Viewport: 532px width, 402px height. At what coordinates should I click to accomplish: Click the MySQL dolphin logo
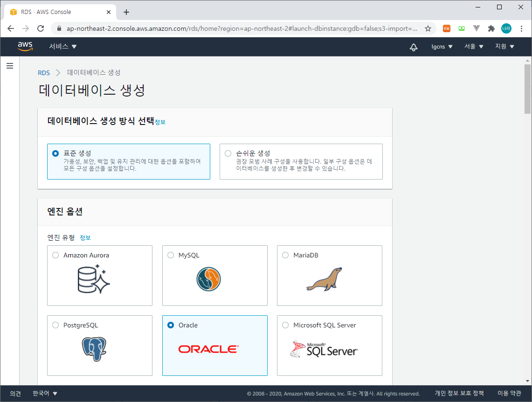click(x=209, y=279)
